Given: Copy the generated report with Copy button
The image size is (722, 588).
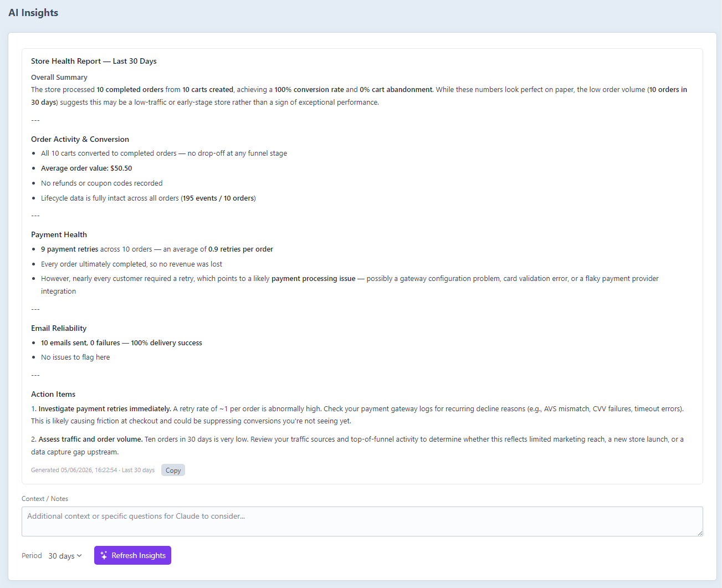Looking at the screenshot, I should point(173,470).
